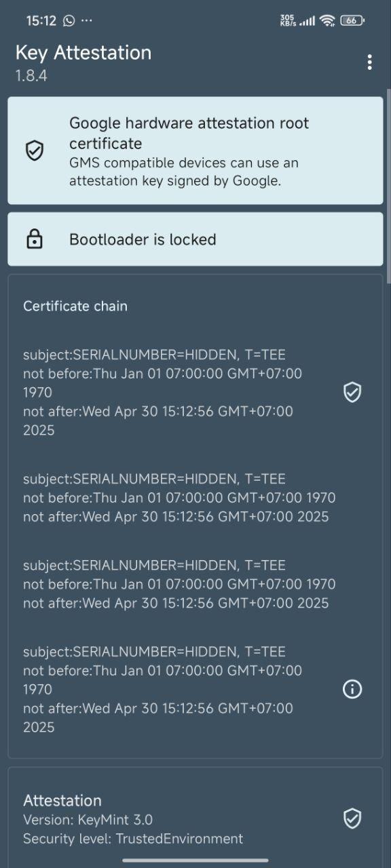Tap the battery indicator in status bar
Viewport: 391px width, 868px height.
click(x=352, y=20)
